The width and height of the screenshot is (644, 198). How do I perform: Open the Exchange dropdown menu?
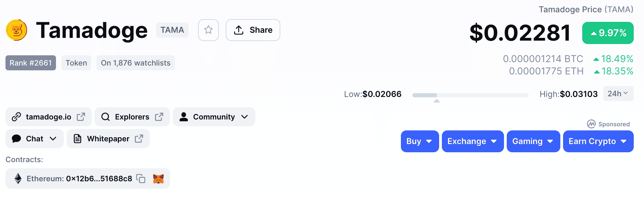coord(473,141)
